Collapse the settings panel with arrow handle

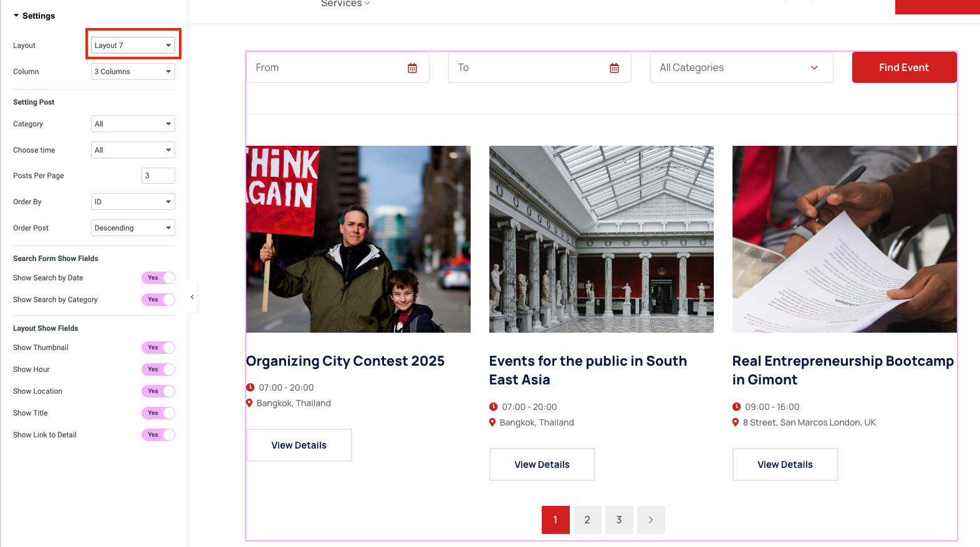click(x=192, y=297)
